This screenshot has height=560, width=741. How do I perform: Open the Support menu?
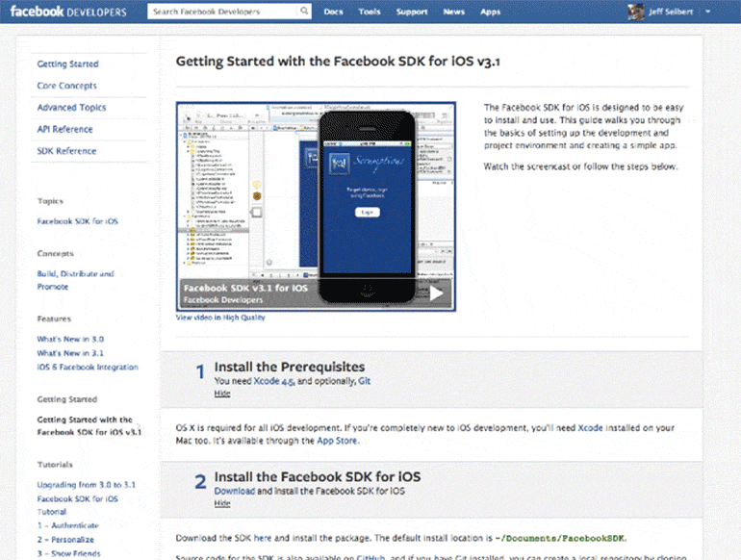(412, 12)
